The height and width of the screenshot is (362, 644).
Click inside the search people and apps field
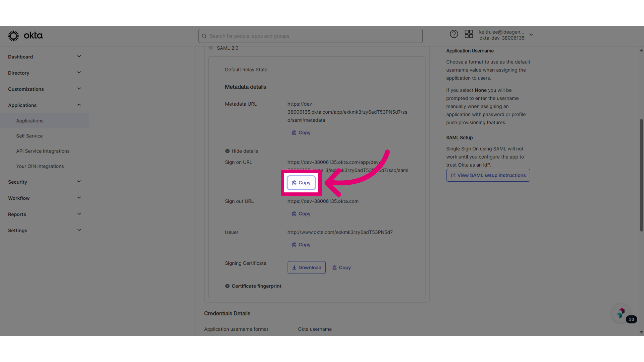coord(310,36)
